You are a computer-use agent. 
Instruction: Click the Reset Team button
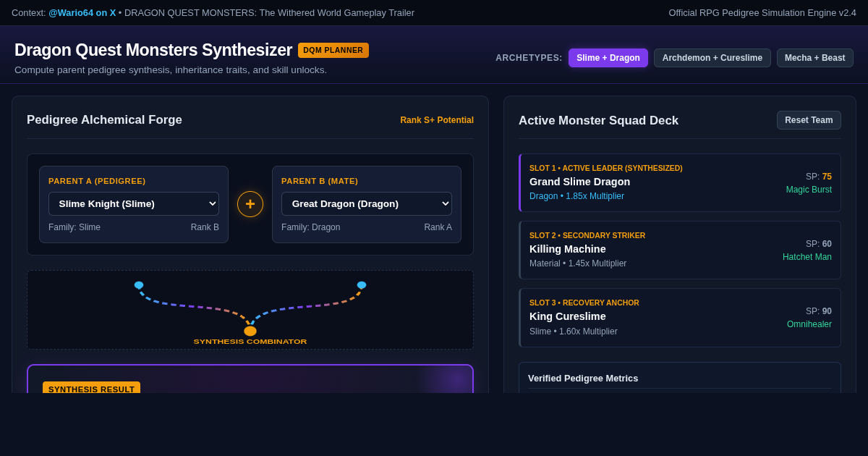pyautogui.click(x=809, y=120)
